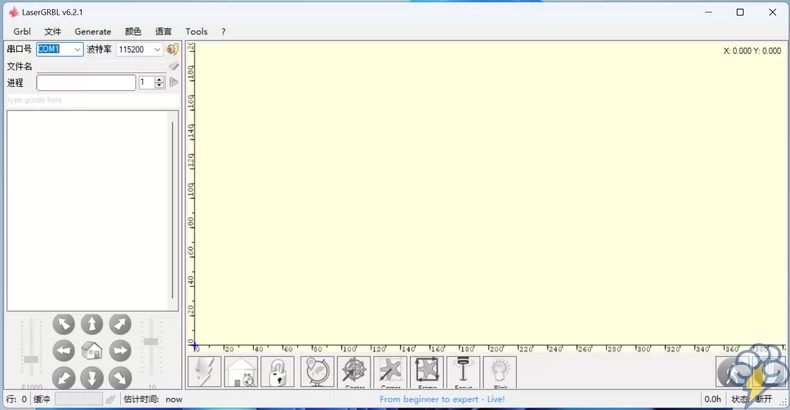Click the connect plug icon beside baud rate
The height and width of the screenshot is (410, 790).
[x=172, y=49]
